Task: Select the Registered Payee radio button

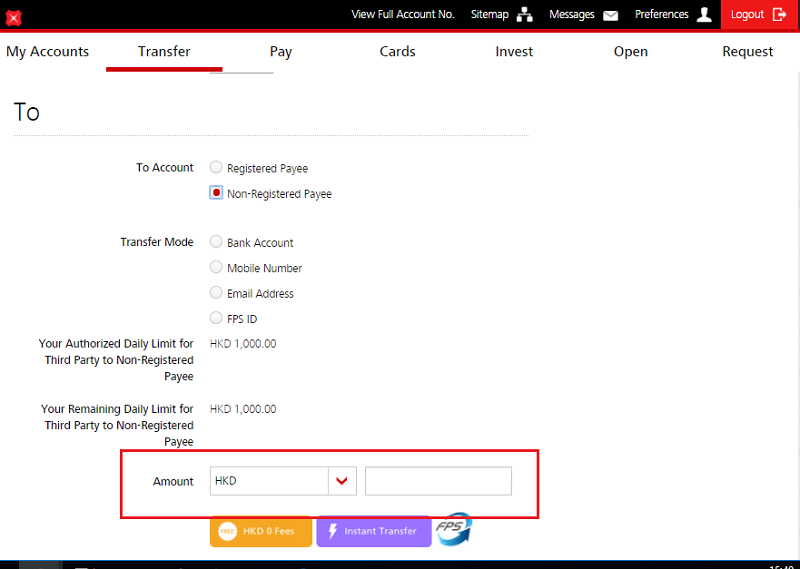Action: coord(216,168)
